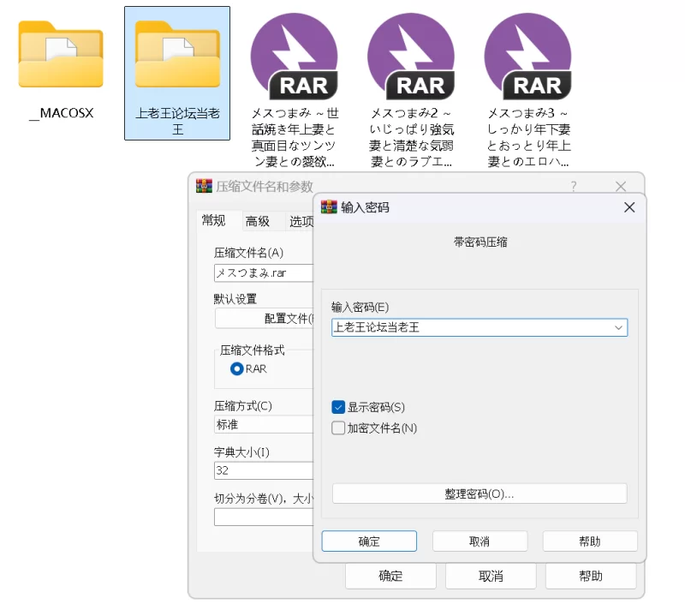
Task: Click the 输入密码(E) label
Action: click(x=360, y=307)
